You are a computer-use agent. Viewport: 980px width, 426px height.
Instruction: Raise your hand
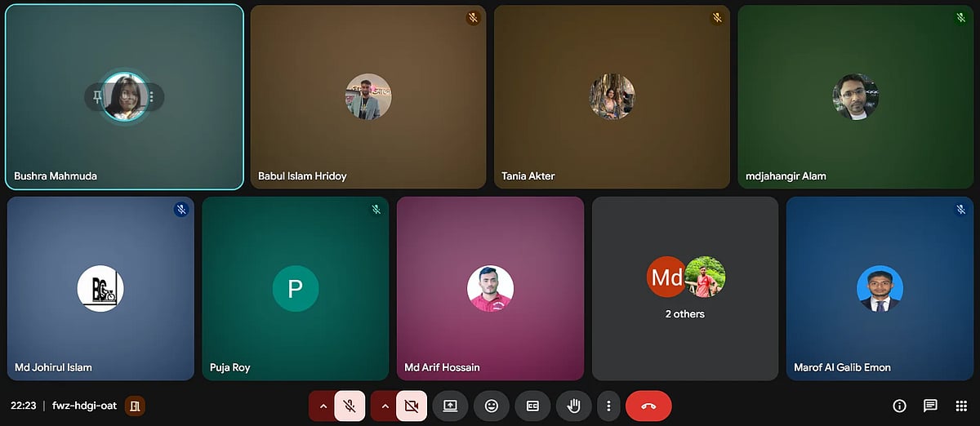point(573,406)
